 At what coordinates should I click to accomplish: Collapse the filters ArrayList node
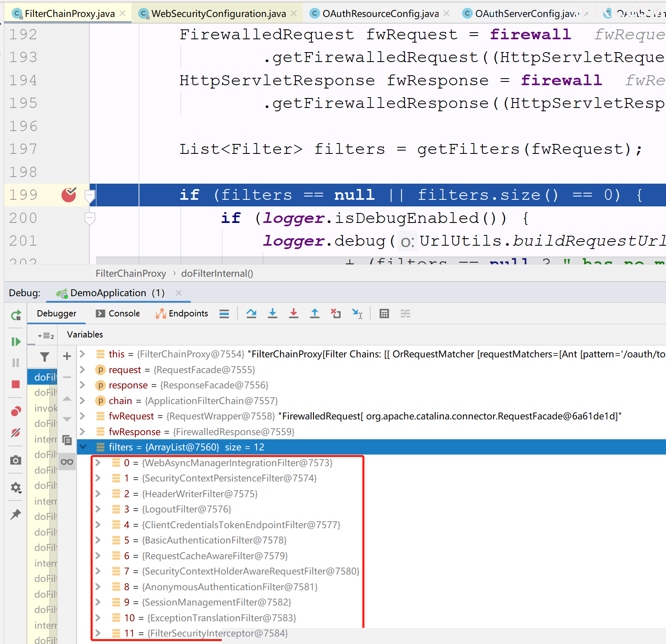83,447
